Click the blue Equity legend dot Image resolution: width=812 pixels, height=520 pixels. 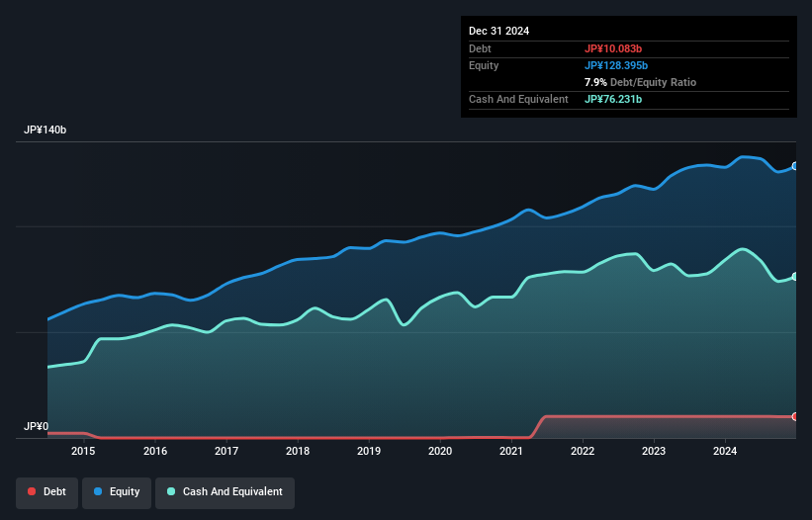(x=98, y=491)
